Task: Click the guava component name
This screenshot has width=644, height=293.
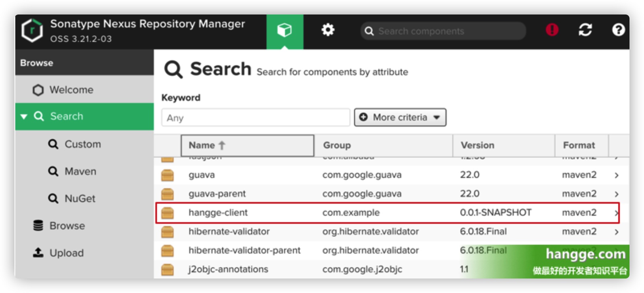Action: (201, 175)
